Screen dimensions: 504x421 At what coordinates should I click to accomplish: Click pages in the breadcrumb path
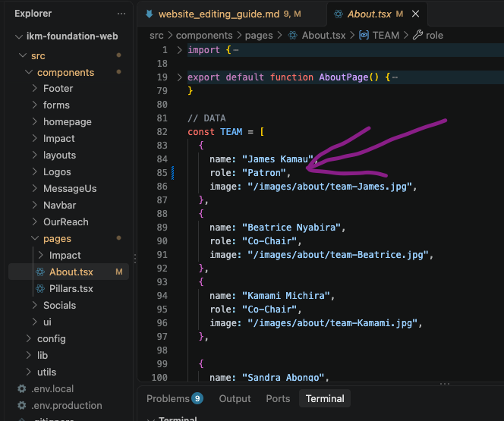[x=259, y=36]
